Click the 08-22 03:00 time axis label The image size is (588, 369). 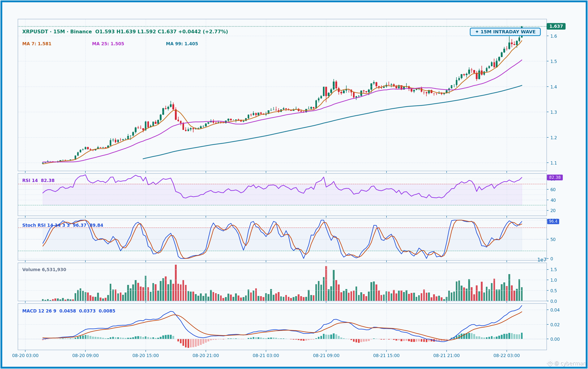[x=507, y=356]
